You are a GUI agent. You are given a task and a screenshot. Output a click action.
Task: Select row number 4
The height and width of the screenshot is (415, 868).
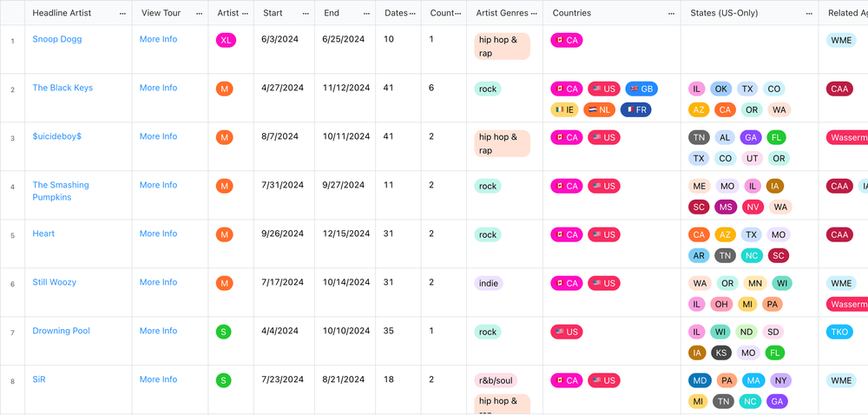pos(12,187)
